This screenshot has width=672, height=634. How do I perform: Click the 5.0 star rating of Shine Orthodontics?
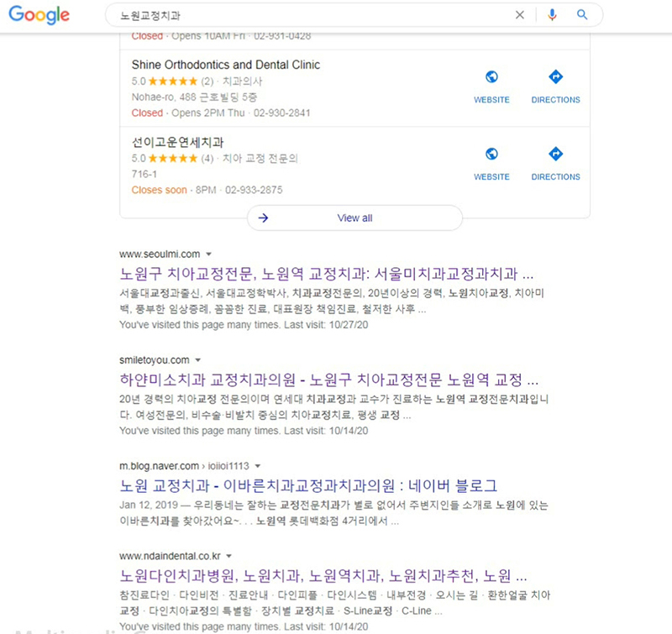coord(164,81)
